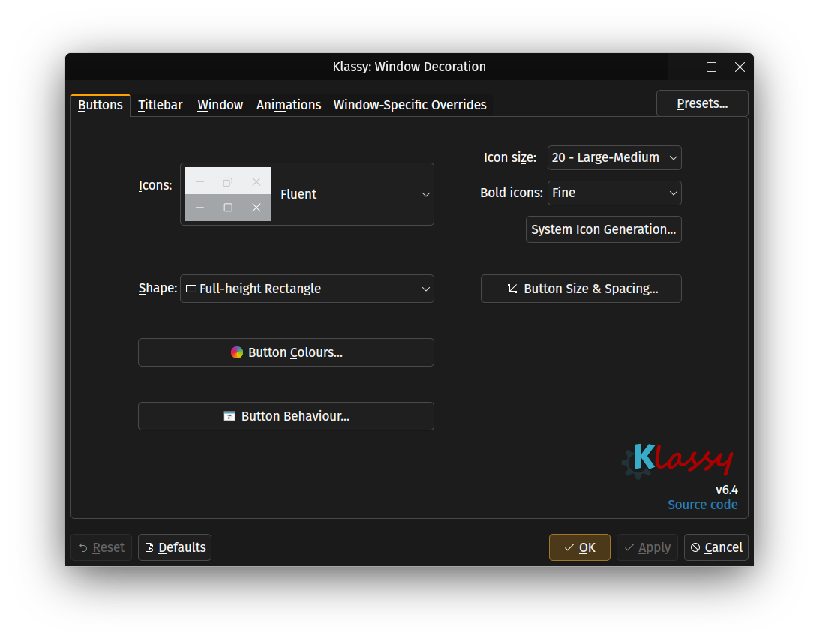The height and width of the screenshot is (644, 819).
Task: Open the Icon size dropdown
Action: coord(614,157)
